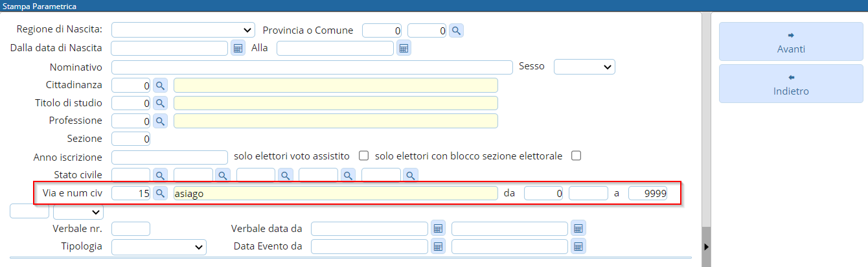
Task: Click the Nominativo text field
Action: click(x=312, y=67)
